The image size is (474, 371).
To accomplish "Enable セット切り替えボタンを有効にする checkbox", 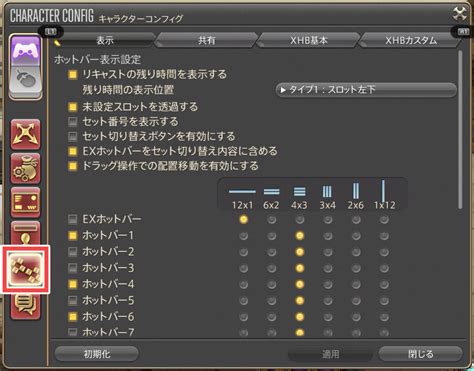I will (x=73, y=136).
